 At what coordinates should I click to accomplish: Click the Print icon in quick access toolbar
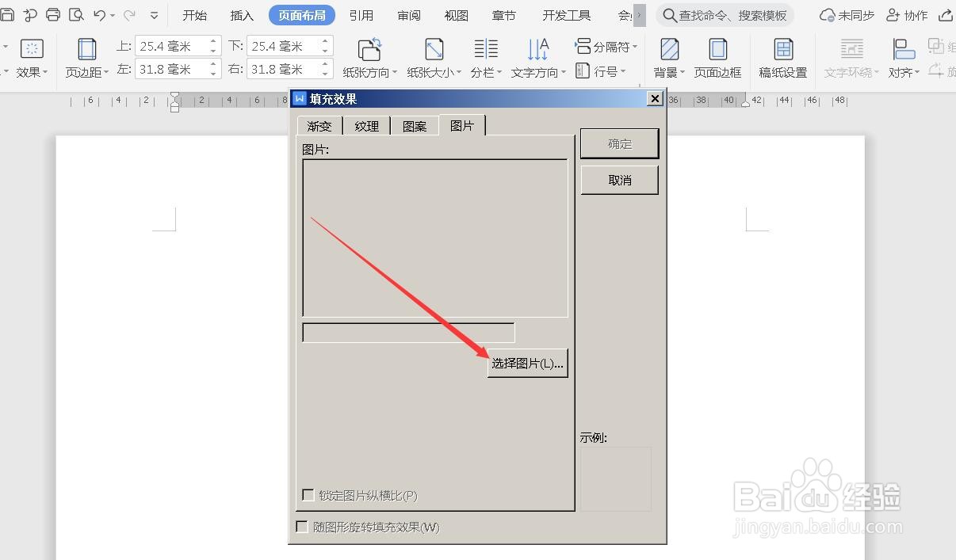53,15
